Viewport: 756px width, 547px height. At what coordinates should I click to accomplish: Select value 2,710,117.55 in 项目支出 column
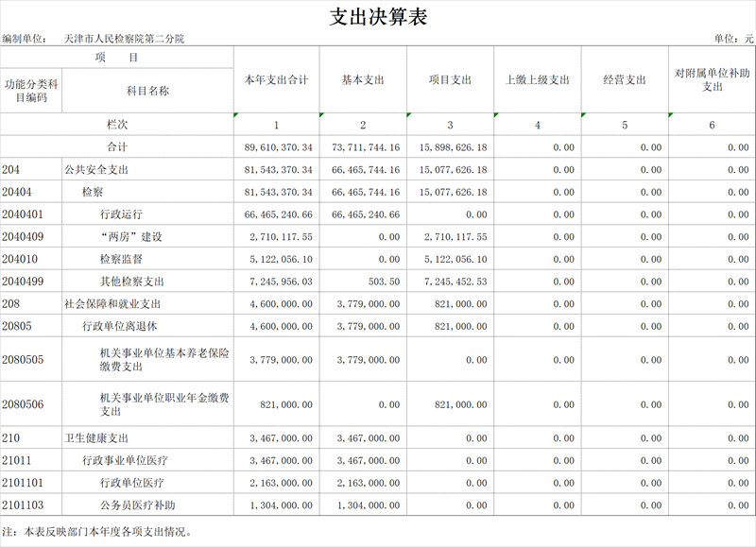click(455, 237)
